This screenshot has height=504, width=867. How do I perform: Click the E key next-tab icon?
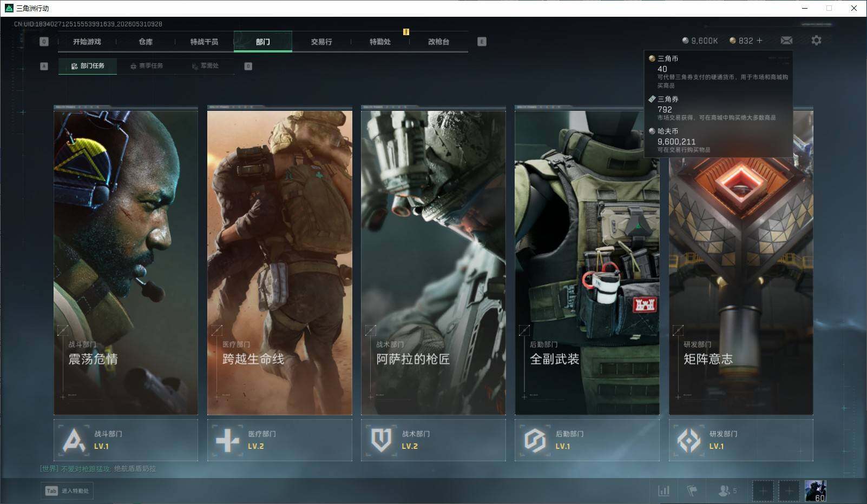(x=482, y=42)
